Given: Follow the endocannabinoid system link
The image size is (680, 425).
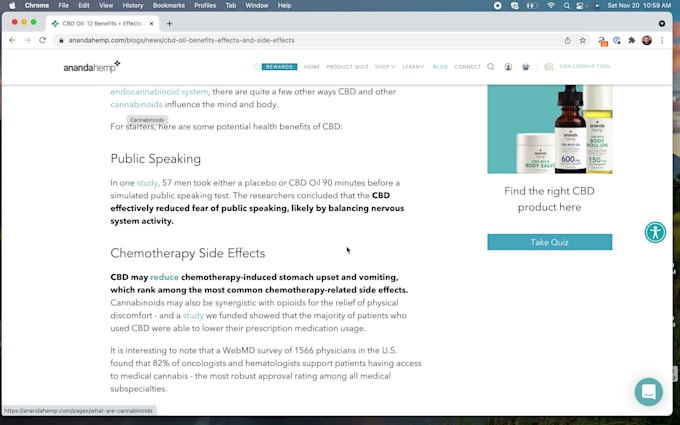Looking at the screenshot, I should pyautogui.click(x=159, y=92).
